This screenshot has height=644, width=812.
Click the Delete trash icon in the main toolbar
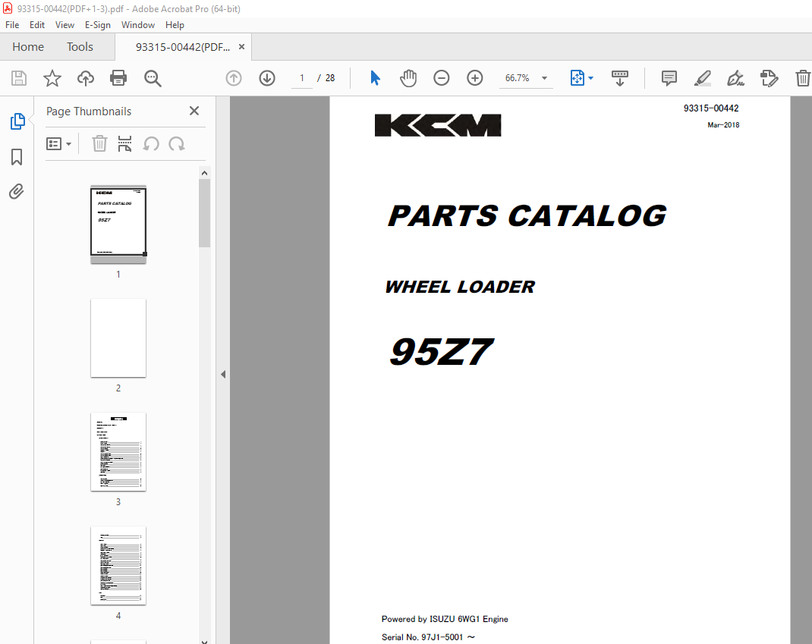803,78
